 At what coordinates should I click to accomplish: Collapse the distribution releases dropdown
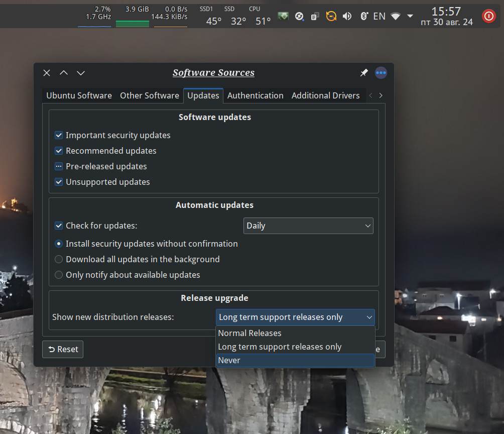point(295,317)
